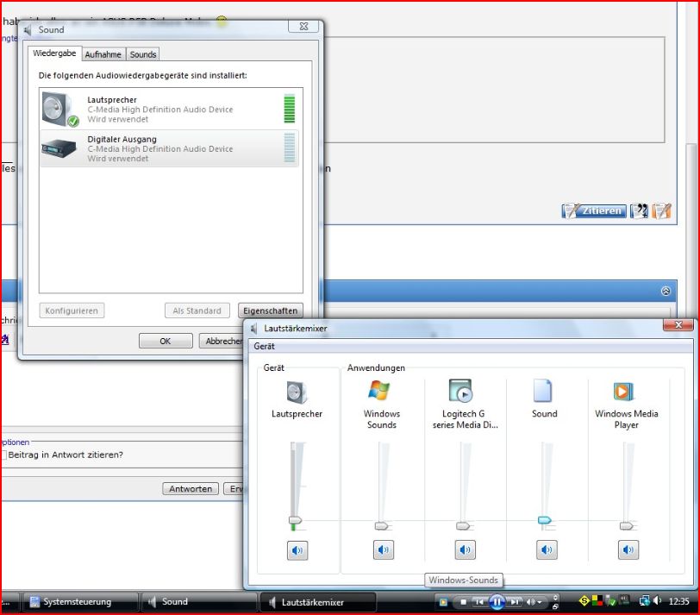Image resolution: width=700 pixels, height=615 pixels.
Task: Select the 'Digitaler Ausgang' device row text
Action: point(122,140)
